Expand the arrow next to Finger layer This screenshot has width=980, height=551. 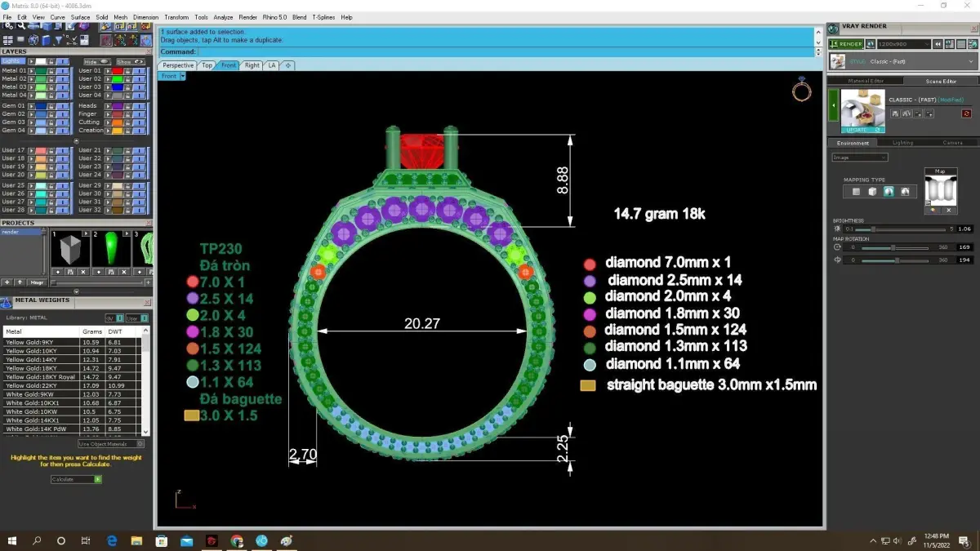tap(107, 114)
